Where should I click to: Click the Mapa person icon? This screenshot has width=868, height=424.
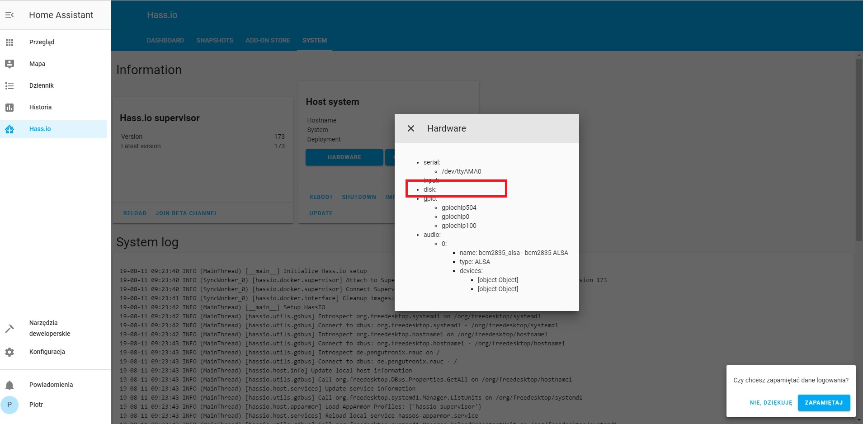pos(9,64)
